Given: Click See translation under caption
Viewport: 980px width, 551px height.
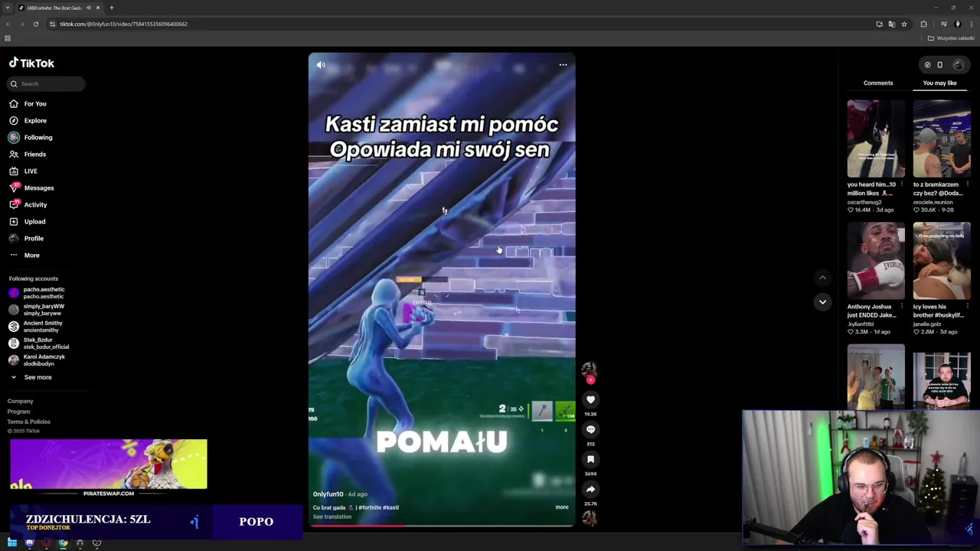Looking at the screenshot, I should click(332, 517).
